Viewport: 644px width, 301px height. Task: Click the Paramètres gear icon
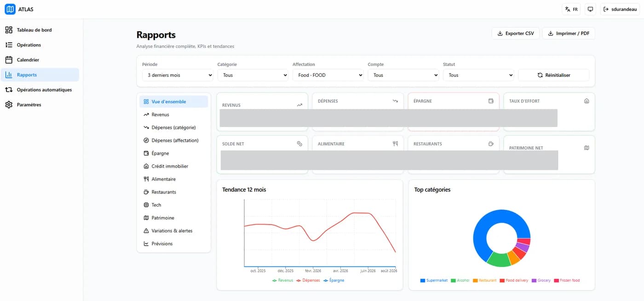point(9,104)
